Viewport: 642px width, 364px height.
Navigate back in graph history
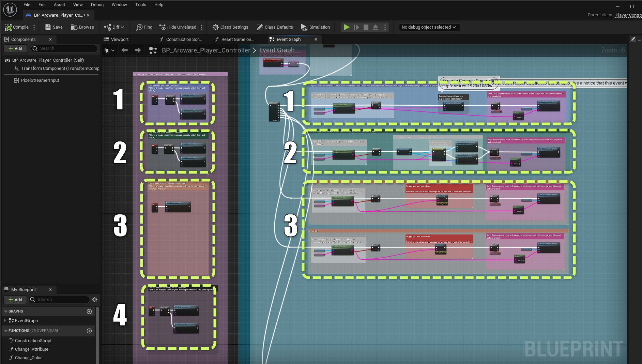tap(125, 50)
